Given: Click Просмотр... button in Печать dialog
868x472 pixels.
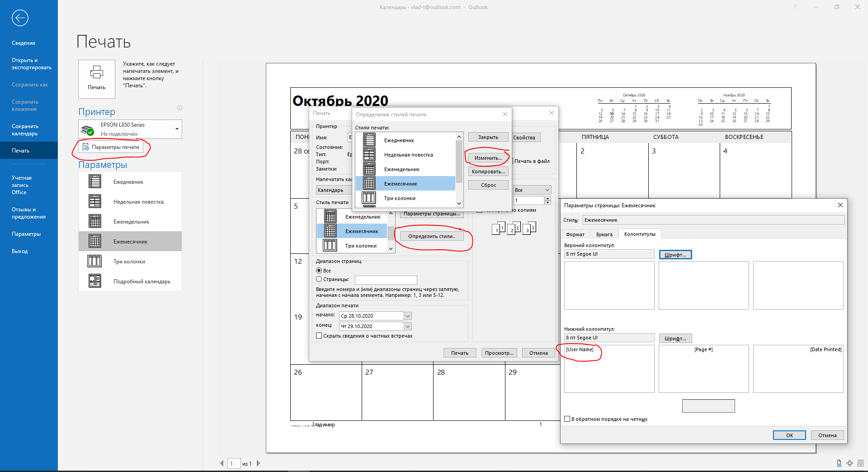Looking at the screenshot, I should (499, 353).
